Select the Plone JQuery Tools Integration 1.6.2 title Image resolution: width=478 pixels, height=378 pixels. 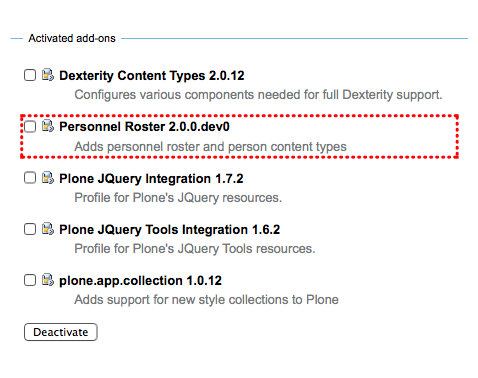(x=170, y=230)
